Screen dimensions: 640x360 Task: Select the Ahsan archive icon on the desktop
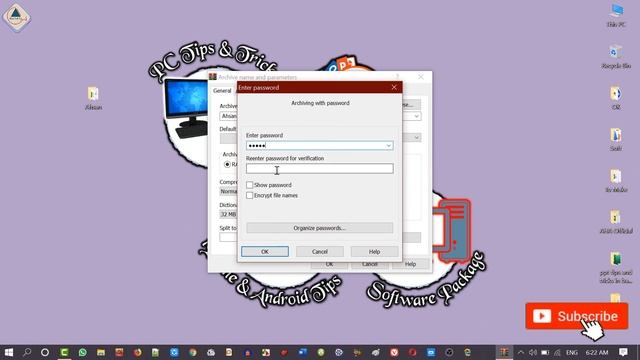[x=93, y=98]
